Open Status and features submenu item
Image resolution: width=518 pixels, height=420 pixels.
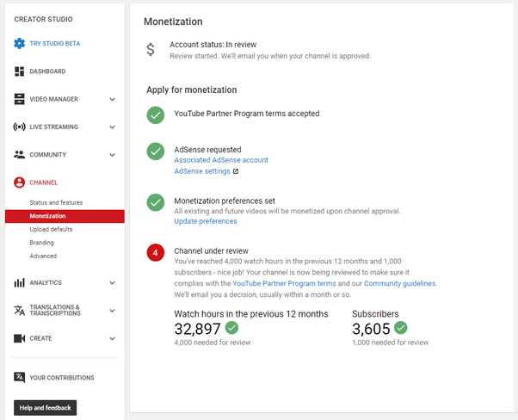coord(56,202)
